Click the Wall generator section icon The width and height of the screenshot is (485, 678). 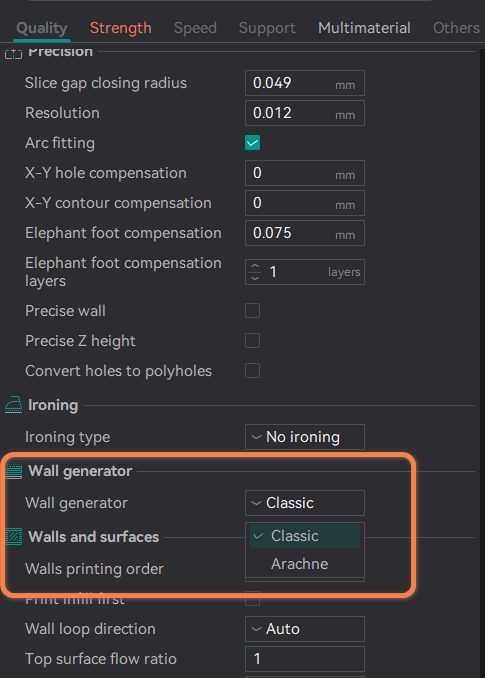point(13,471)
